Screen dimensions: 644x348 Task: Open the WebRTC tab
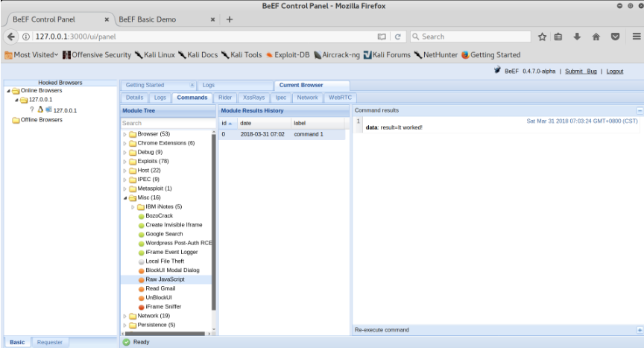pos(340,98)
